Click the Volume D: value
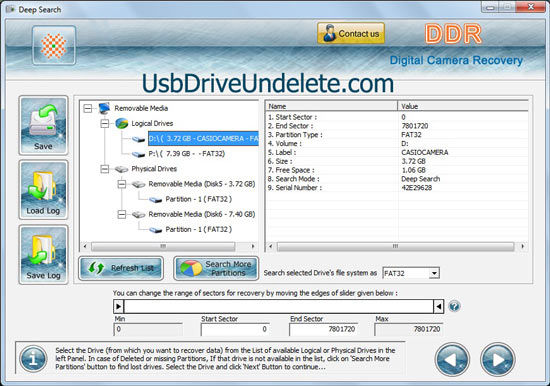The height and width of the screenshot is (386, 550). click(404, 144)
